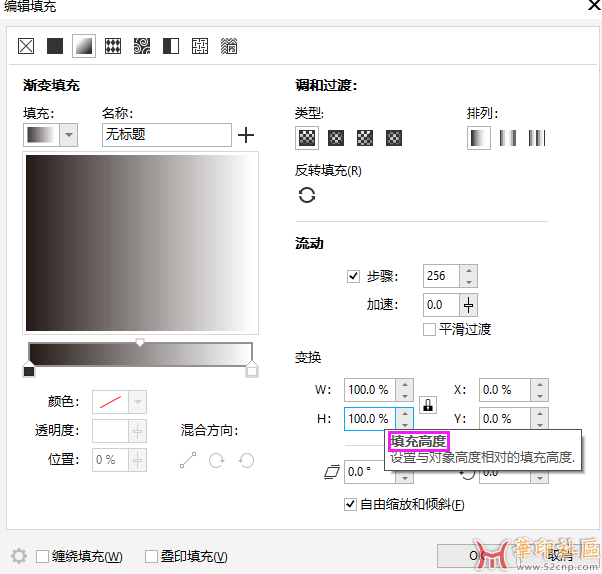Click the 名称 field showing 无标题
The image size is (602, 574).
[167, 135]
